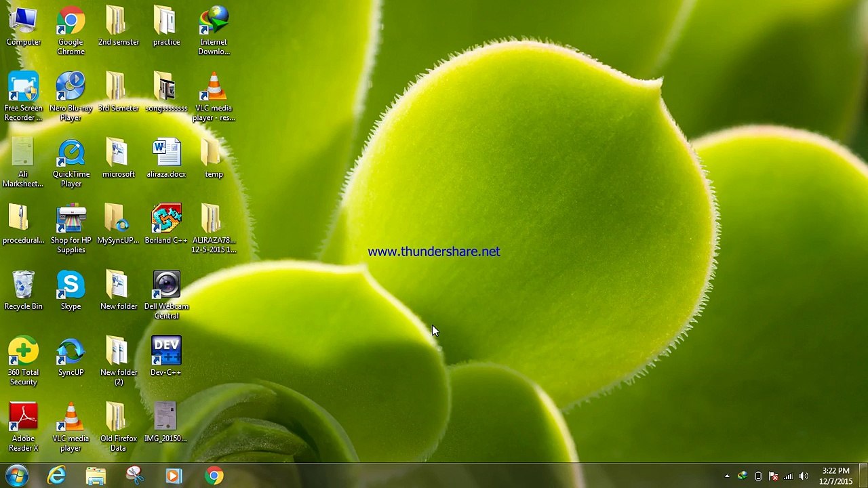
Task: Open Windows Media Player from the taskbar
Action: pyautogui.click(x=175, y=476)
